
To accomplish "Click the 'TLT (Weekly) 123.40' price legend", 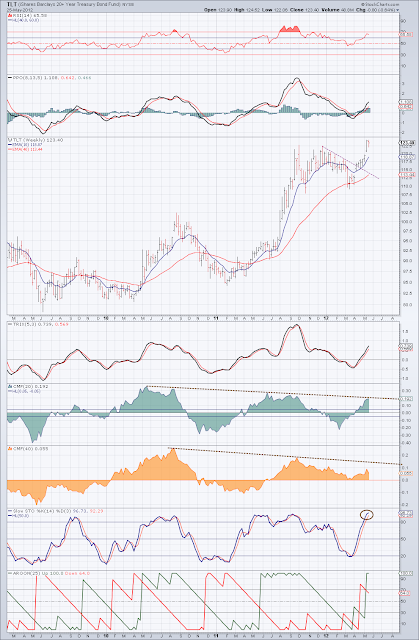I will pos(35,140).
